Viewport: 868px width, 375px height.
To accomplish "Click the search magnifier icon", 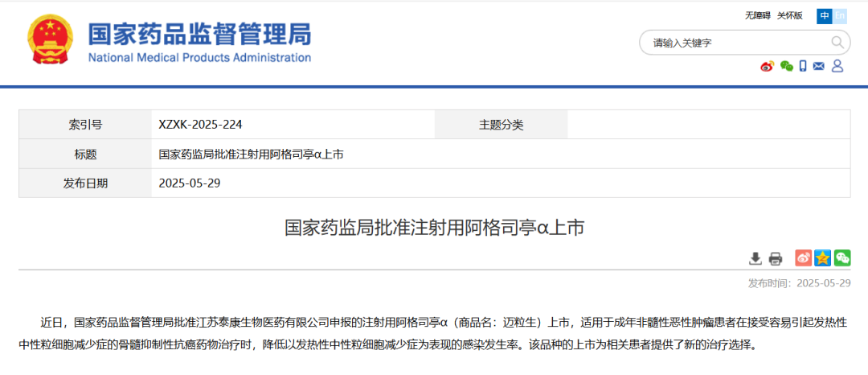I will pyautogui.click(x=837, y=43).
